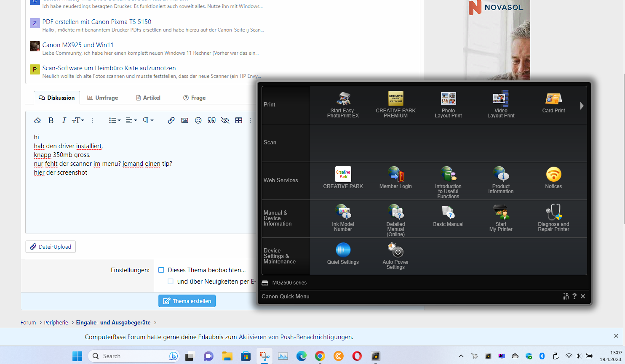Screen dimensions: 625x364
Task: Launch CREATIVE PARK PREMIUM in Print row
Action: click(x=395, y=104)
